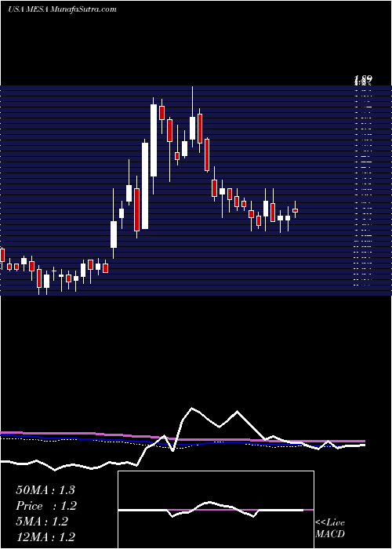Click the '<<Live MACD' label

click(x=330, y=528)
